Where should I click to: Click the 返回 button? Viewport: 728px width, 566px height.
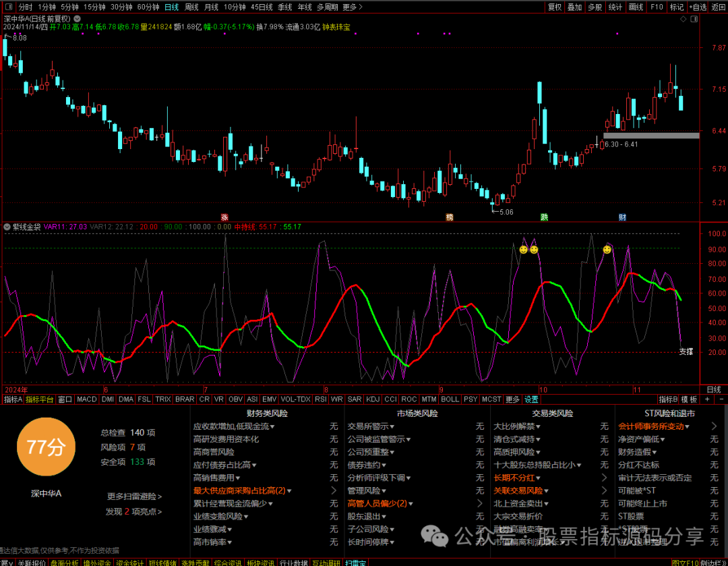coord(719,7)
